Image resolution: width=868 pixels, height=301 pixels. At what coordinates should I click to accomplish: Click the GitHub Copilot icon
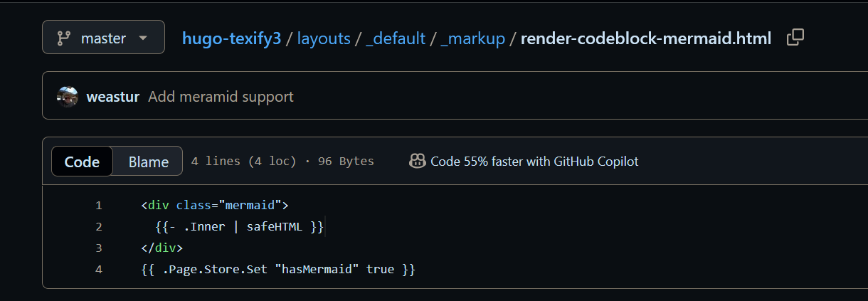[x=418, y=162]
